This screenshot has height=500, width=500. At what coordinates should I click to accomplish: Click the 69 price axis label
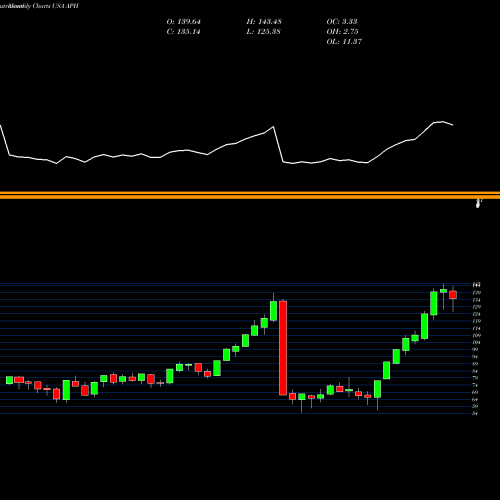[475, 392]
